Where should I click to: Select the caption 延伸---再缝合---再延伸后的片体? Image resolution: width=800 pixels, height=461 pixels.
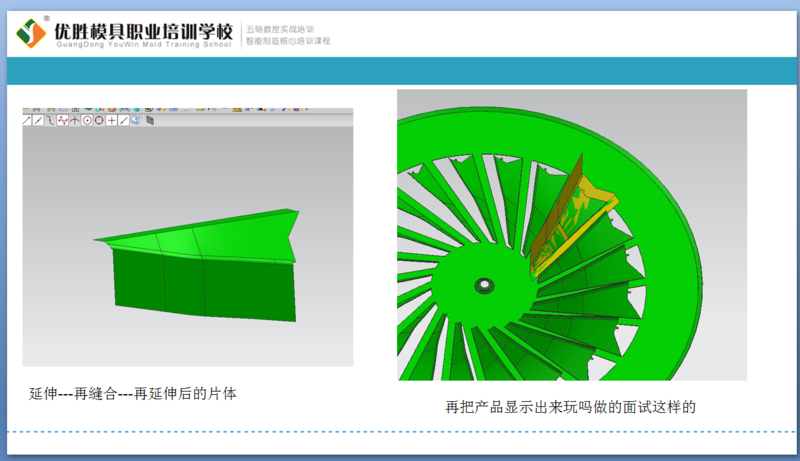point(133,394)
